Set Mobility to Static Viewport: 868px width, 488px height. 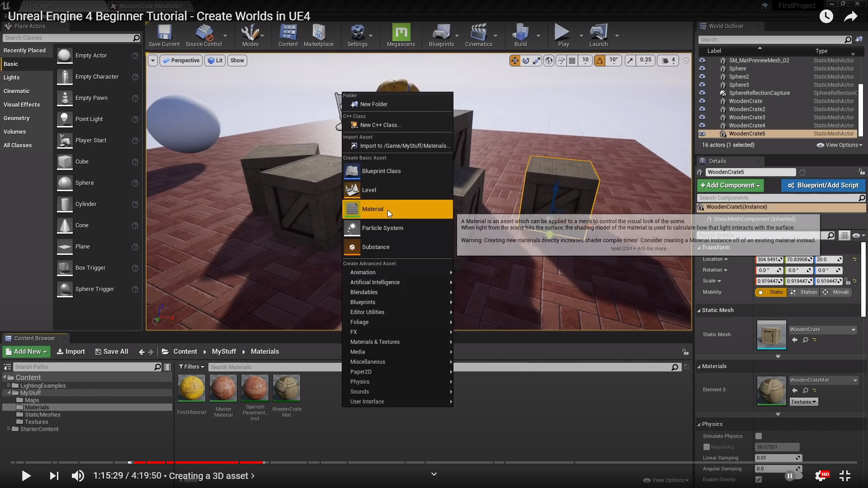771,292
